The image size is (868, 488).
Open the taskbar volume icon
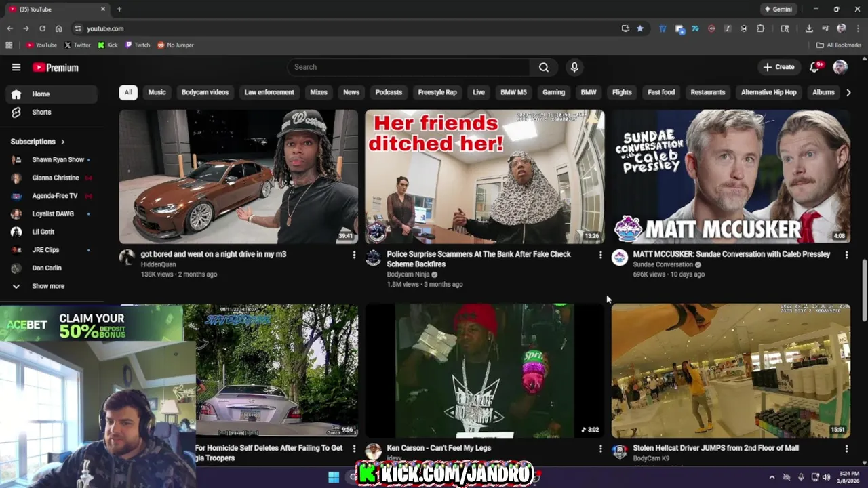click(826, 477)
